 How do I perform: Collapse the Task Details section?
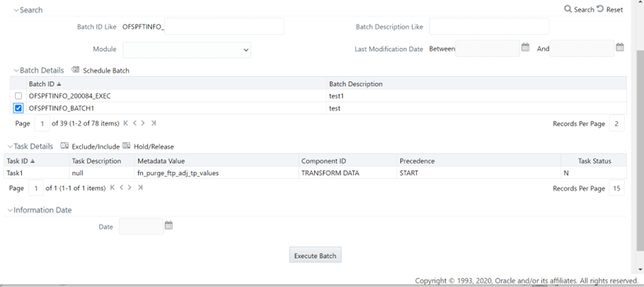(11, 146)
